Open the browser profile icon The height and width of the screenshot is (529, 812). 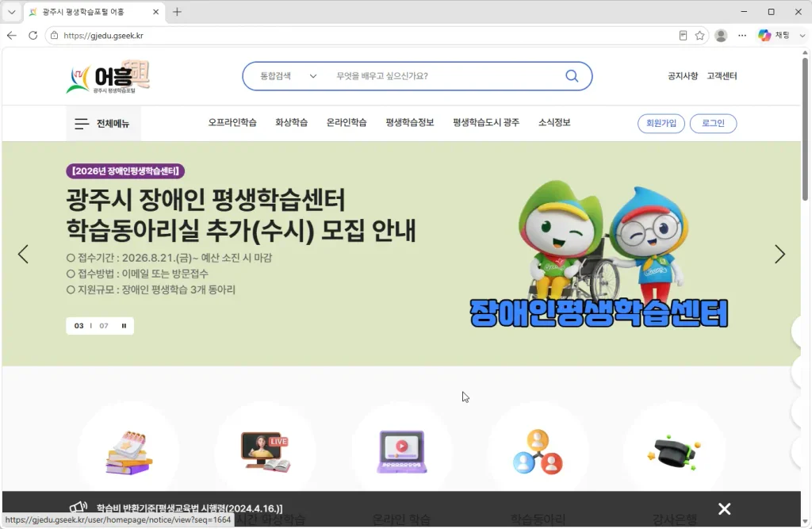click(721, 35)
